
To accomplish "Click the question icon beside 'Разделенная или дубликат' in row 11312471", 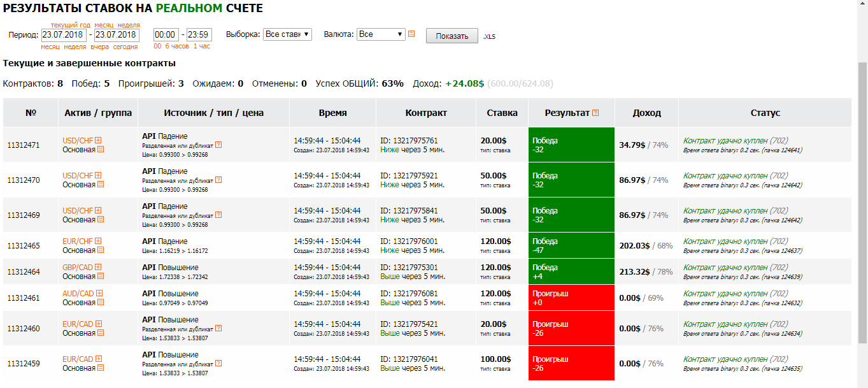I will click(218, 145).
